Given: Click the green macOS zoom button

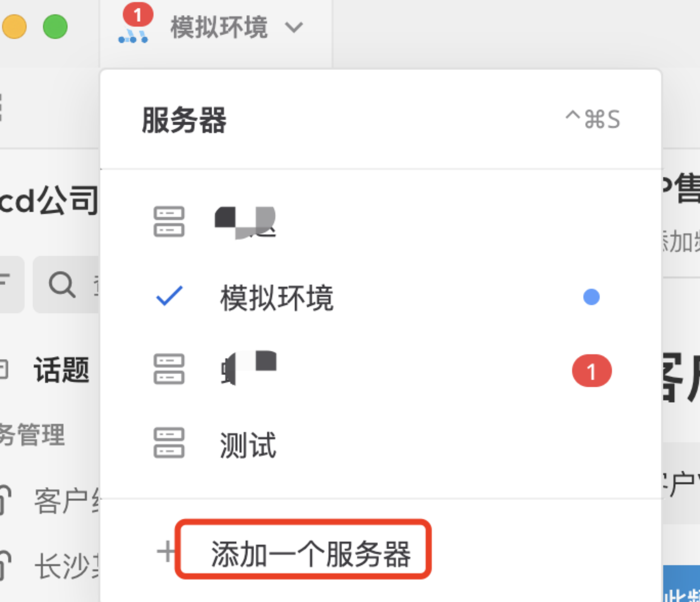Looking at the screenshot, I should pyautogui.click(x=55, y=27).
